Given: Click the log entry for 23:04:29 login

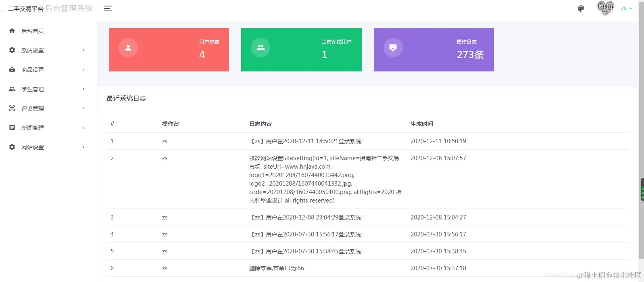Looking at the screenshot, I should 306,217.
